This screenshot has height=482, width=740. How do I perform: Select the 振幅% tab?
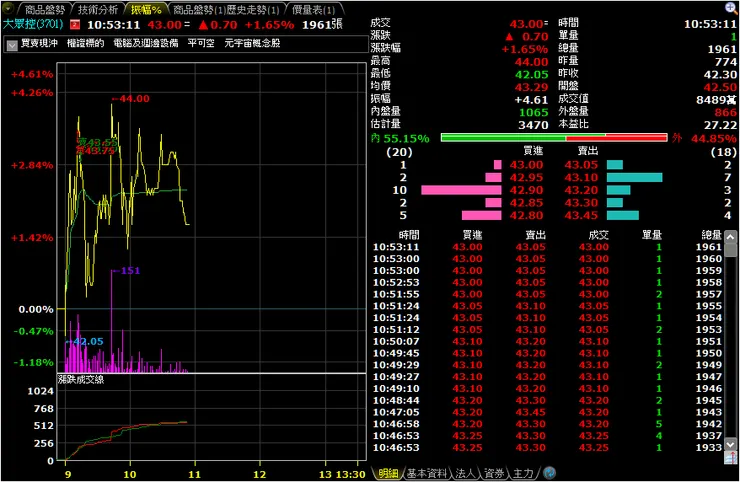click(x=146, y=9)
